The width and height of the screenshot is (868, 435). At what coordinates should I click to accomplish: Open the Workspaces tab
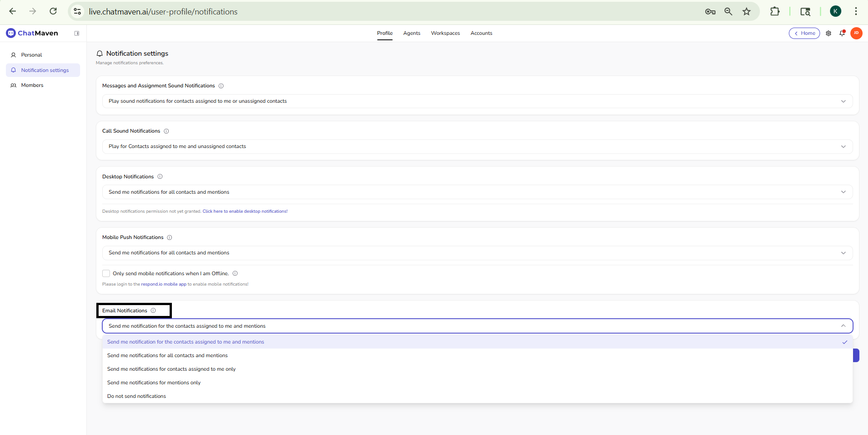[x=445, y=33]
